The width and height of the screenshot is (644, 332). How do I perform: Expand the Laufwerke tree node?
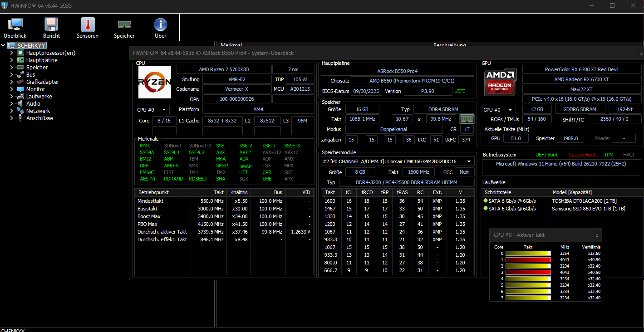[12, 96]
